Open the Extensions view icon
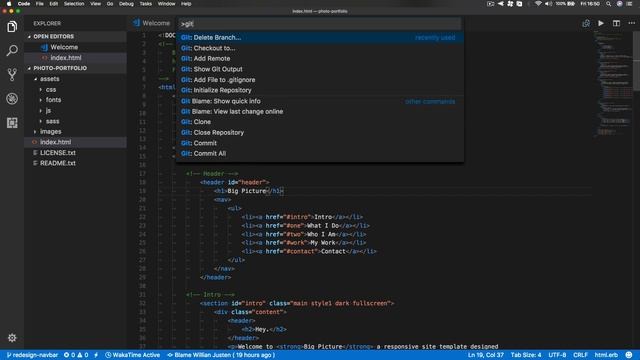 [x=12, y=123]
